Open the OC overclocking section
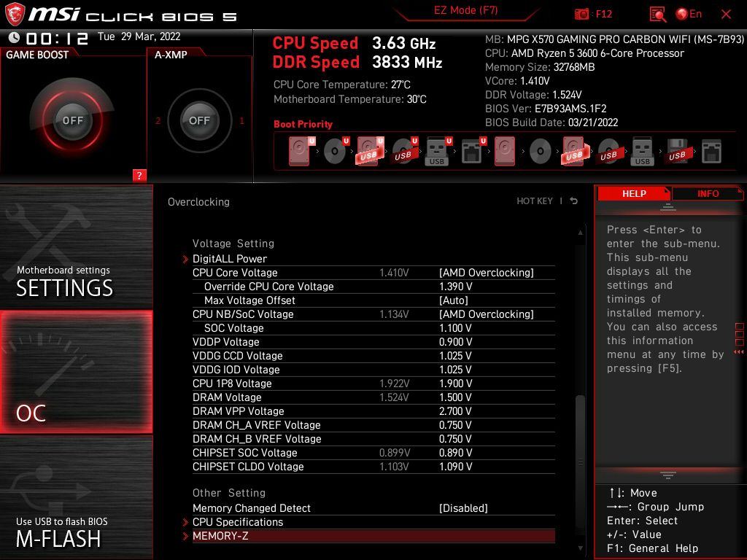The height and width of the screenshot is (560, 747). tap(76, 371)
